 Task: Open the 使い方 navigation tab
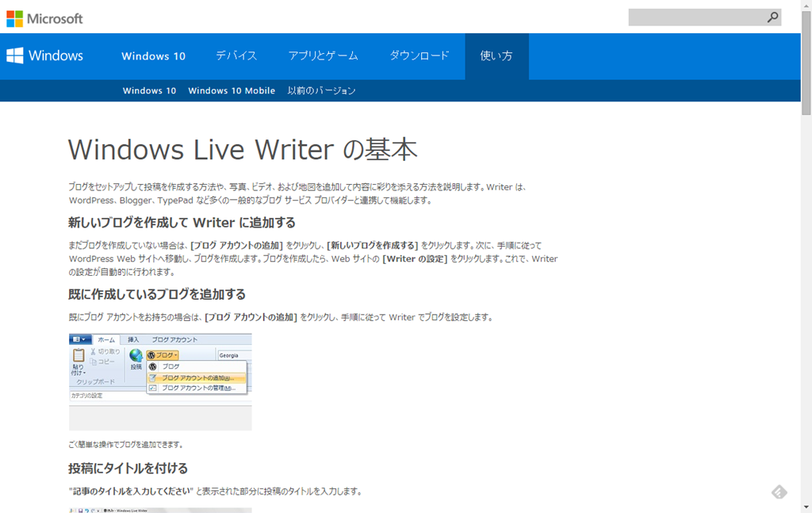(x=496, y=56)
